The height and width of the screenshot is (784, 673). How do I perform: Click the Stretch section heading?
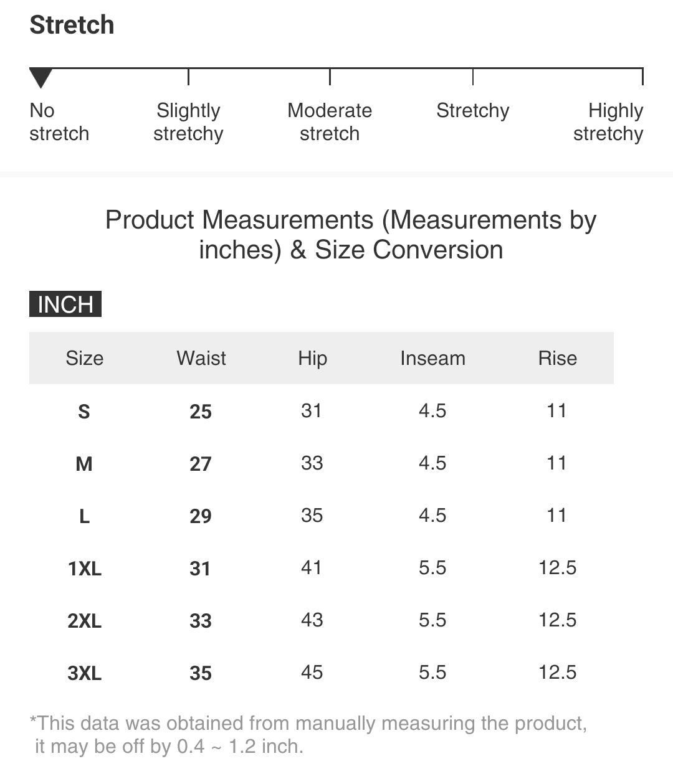pos(72,25)
